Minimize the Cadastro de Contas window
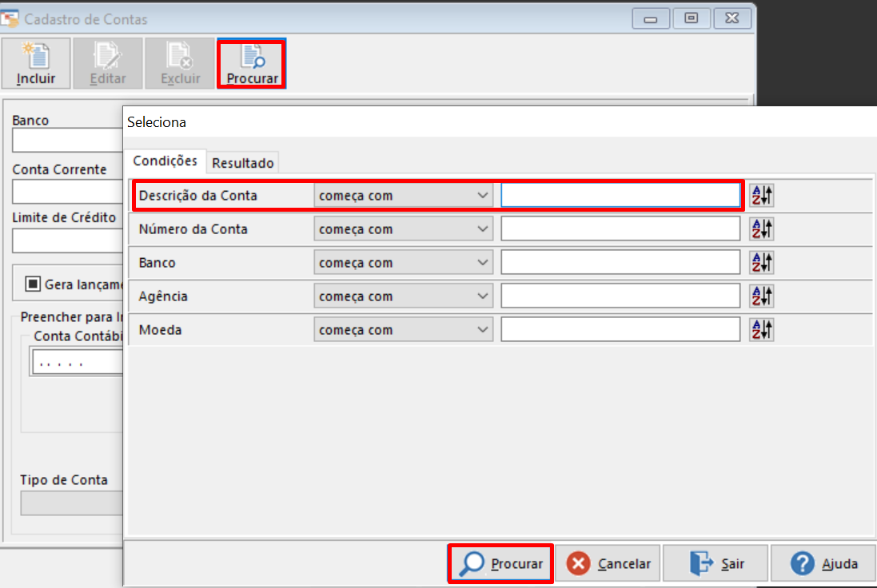 [x=651, y=18]
